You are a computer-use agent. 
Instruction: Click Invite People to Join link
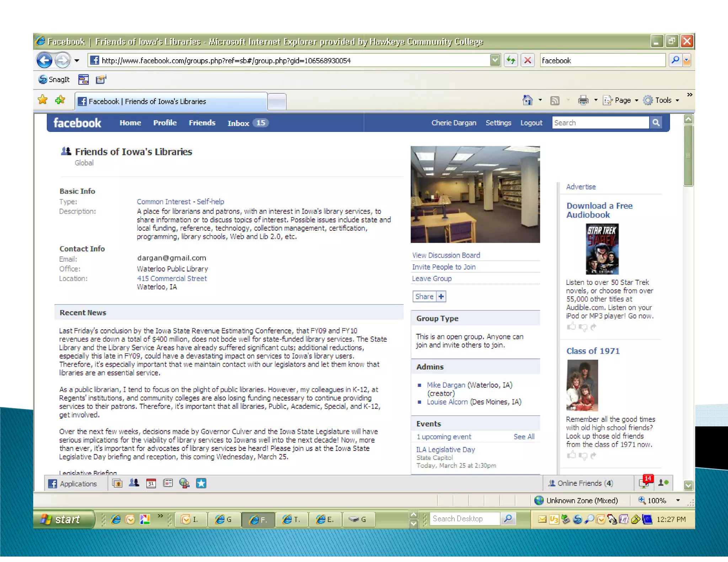pos(444,267)
